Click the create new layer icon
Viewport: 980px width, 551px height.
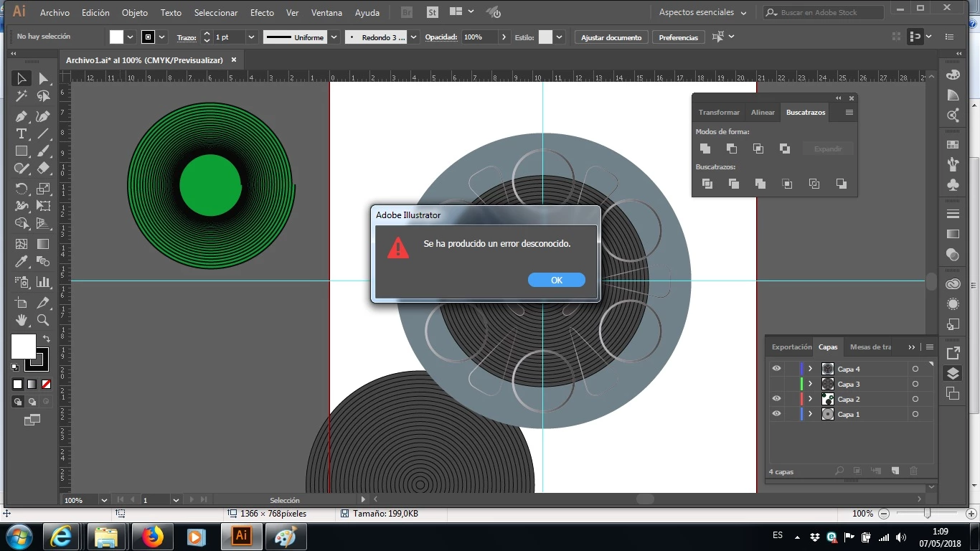(x=895, y=471)
